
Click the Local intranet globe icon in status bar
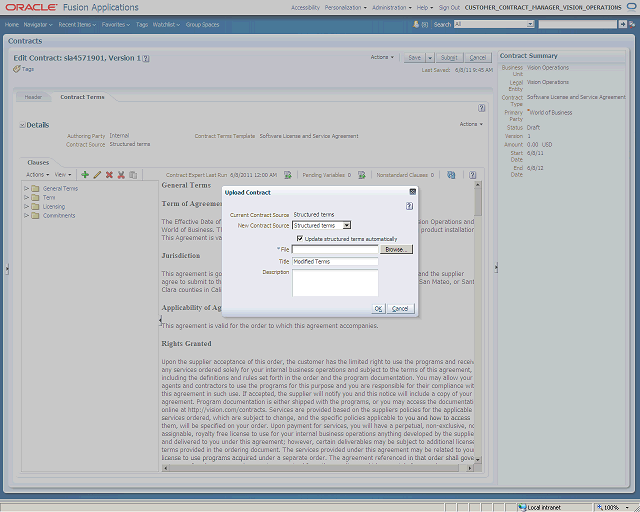point(522,507)
